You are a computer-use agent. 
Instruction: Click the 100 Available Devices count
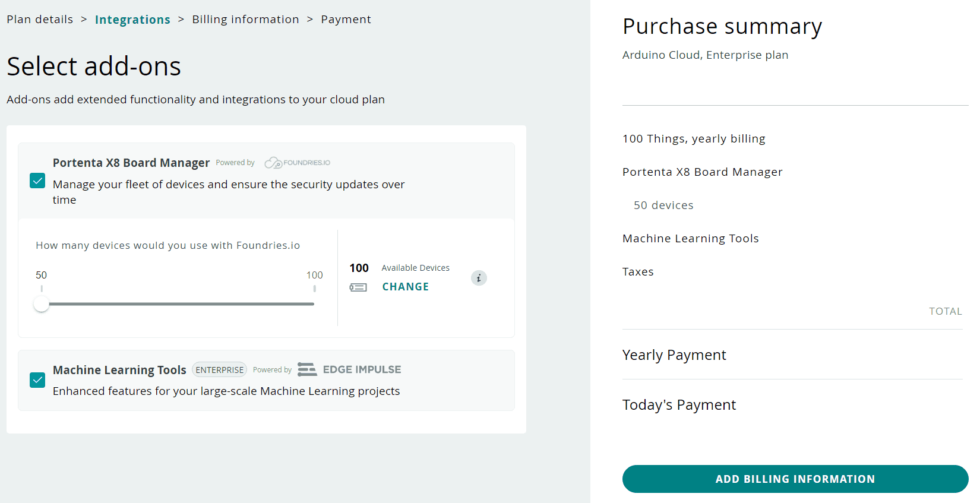[359, 268]
